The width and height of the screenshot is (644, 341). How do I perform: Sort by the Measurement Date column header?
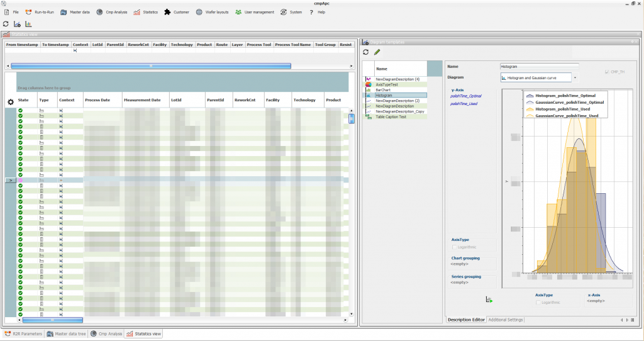(146, 100)
